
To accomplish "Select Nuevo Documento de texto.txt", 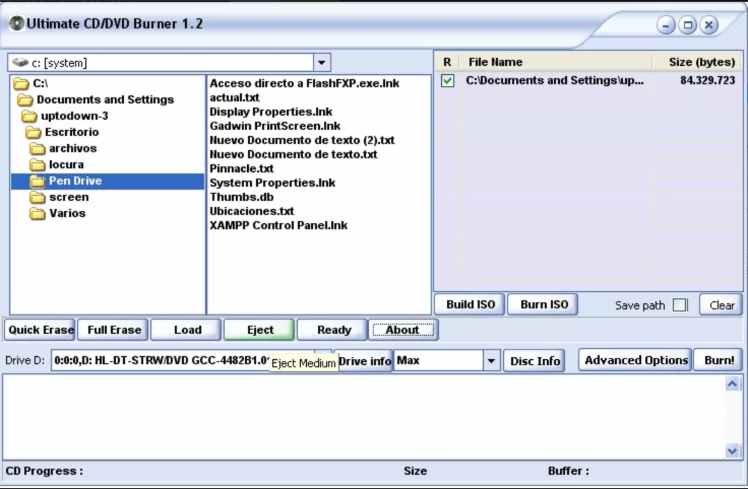I will pos(293,155).
